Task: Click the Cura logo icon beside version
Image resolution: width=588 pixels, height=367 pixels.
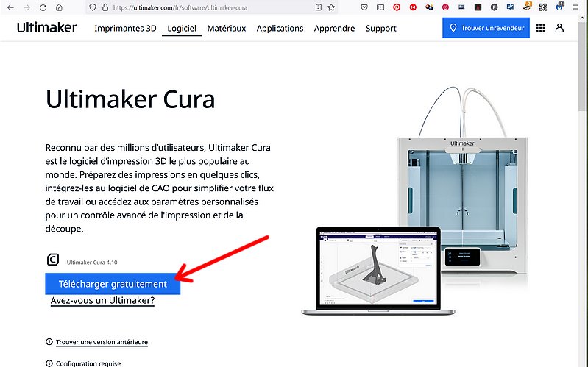Action: pyautogui.click(x=53, y=260)
